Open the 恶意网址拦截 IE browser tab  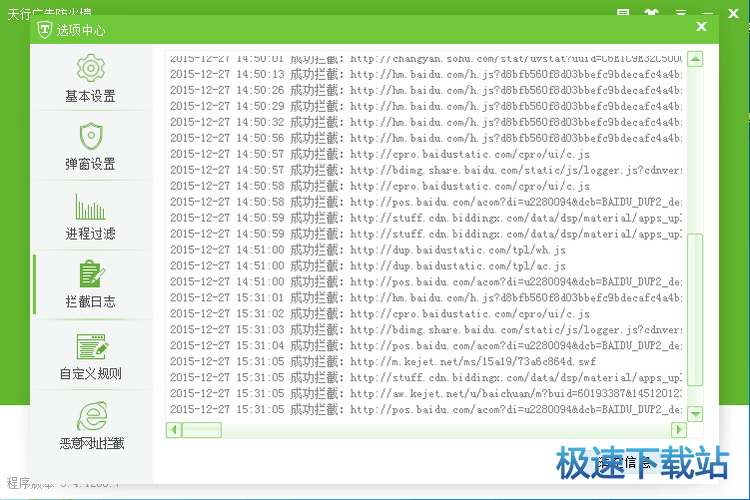point(91,426)
